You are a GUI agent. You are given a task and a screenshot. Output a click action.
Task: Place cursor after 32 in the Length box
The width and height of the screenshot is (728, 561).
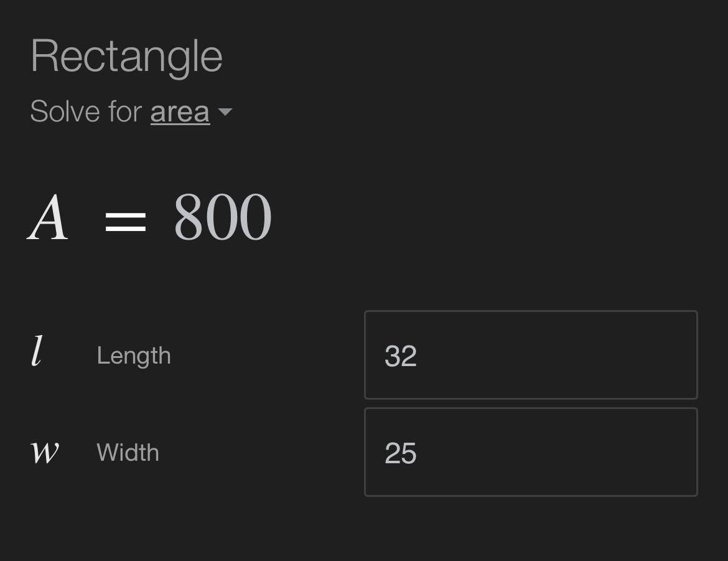419,356
